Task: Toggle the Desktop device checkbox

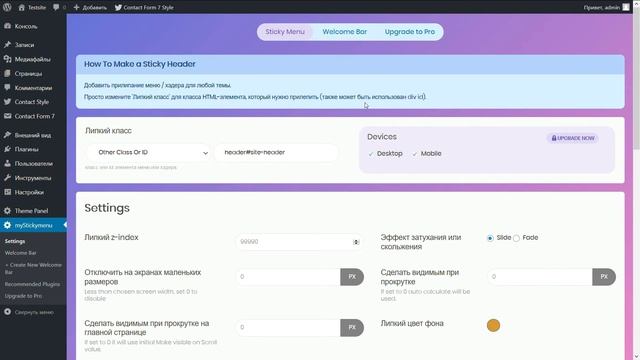Action: [x=371, y=154]
